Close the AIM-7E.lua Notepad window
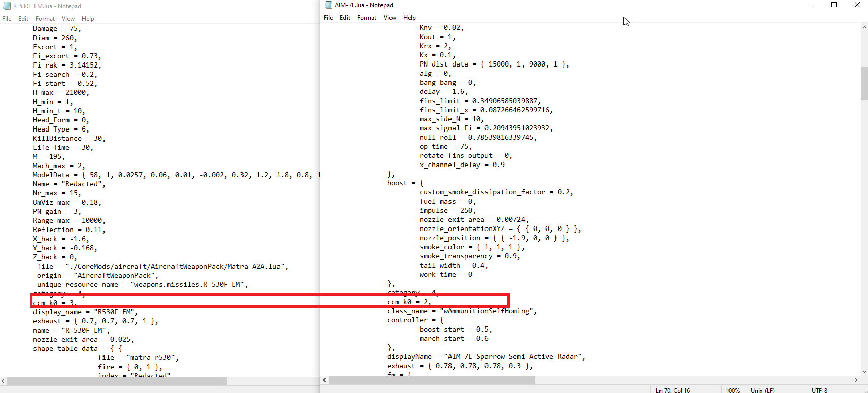Screen dimensions: 868x393 coord(857,5)
